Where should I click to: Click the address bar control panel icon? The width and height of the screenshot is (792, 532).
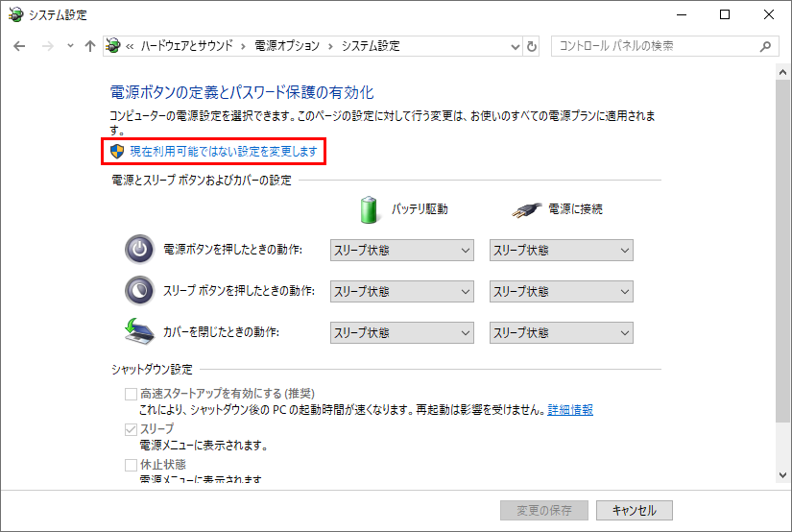coord(113,46)
